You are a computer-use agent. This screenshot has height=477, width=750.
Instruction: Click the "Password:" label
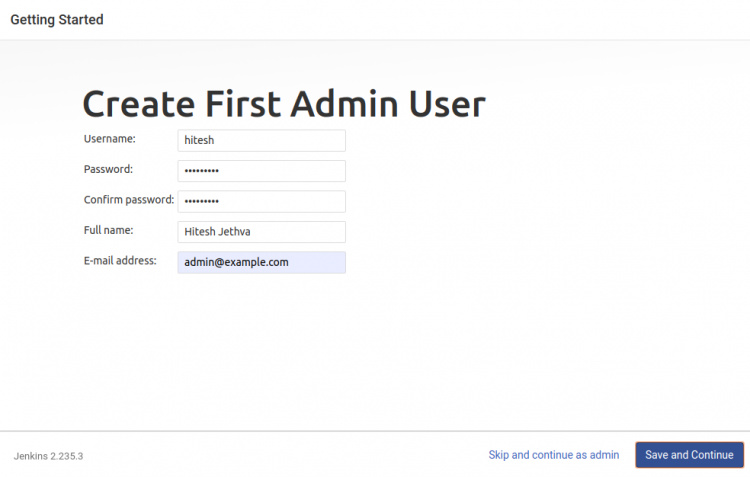pyautogui.click(x=108, y=169)
